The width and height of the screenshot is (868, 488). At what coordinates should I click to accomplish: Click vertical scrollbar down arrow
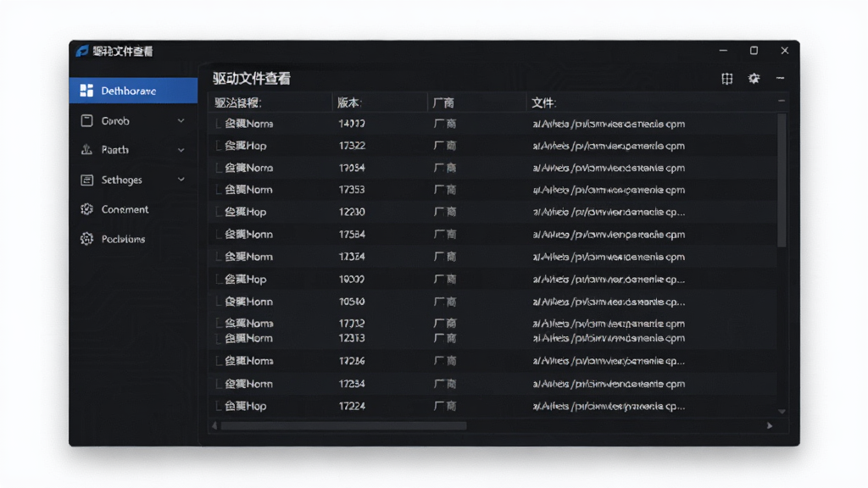pyautogui.click(x=782, y=412)
